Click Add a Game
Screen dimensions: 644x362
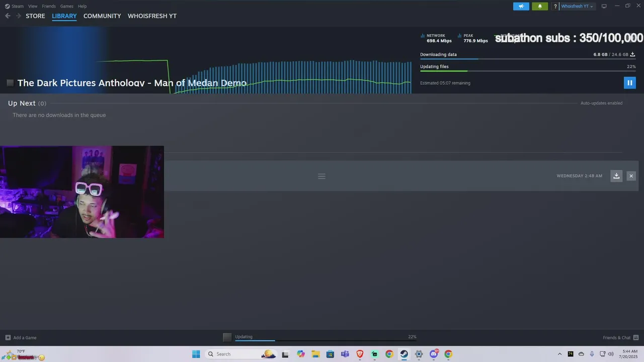[x=21, y=338]
